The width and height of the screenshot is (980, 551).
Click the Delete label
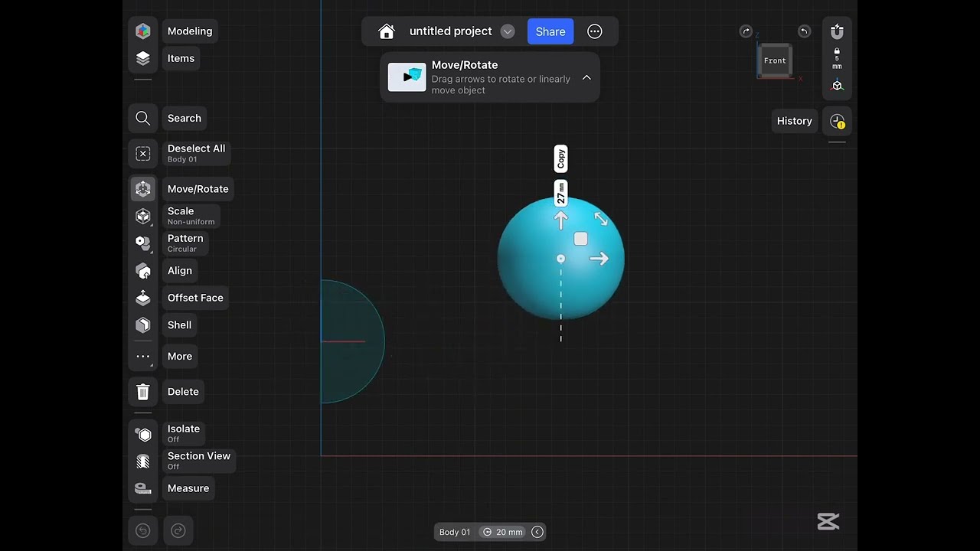(183, 392)
